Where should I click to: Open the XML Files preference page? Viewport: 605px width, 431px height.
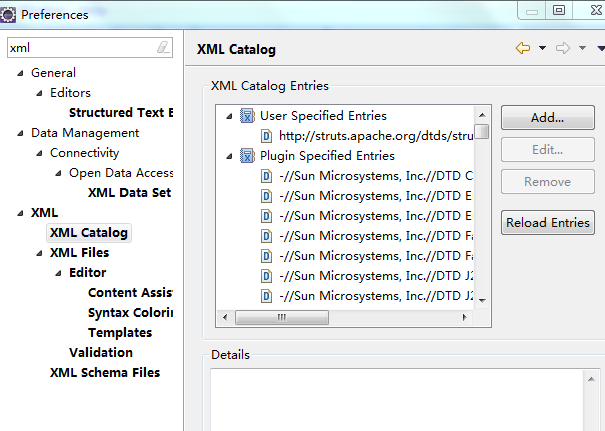79,253
